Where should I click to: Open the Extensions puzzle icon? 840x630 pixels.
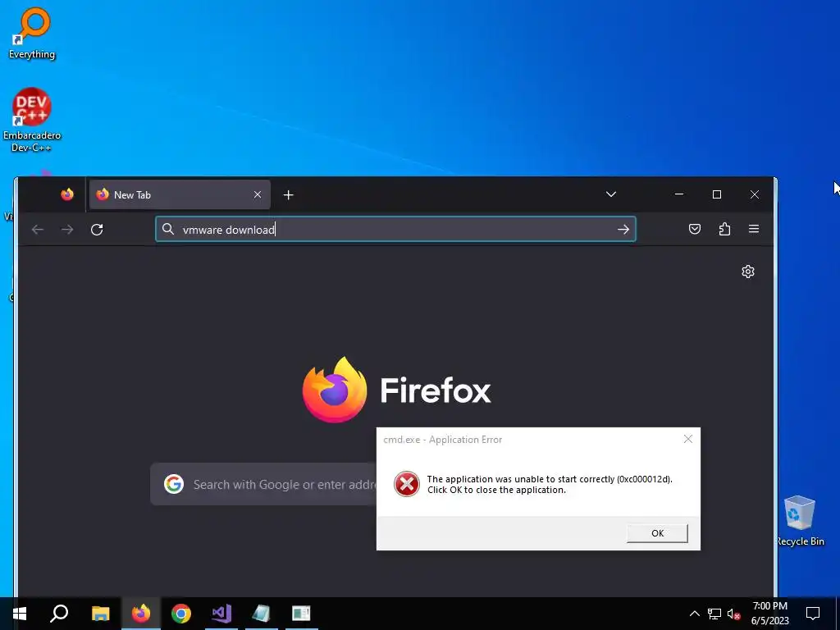724,230
